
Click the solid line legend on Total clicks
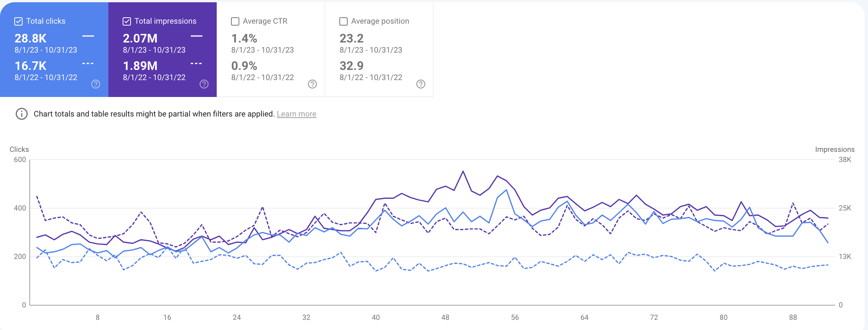click(88, 35)
